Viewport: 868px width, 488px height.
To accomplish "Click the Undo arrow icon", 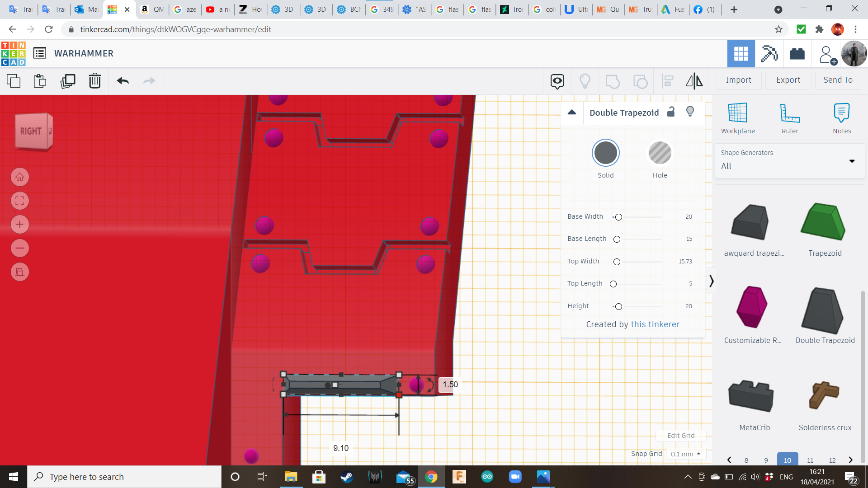I will (123, 81).
